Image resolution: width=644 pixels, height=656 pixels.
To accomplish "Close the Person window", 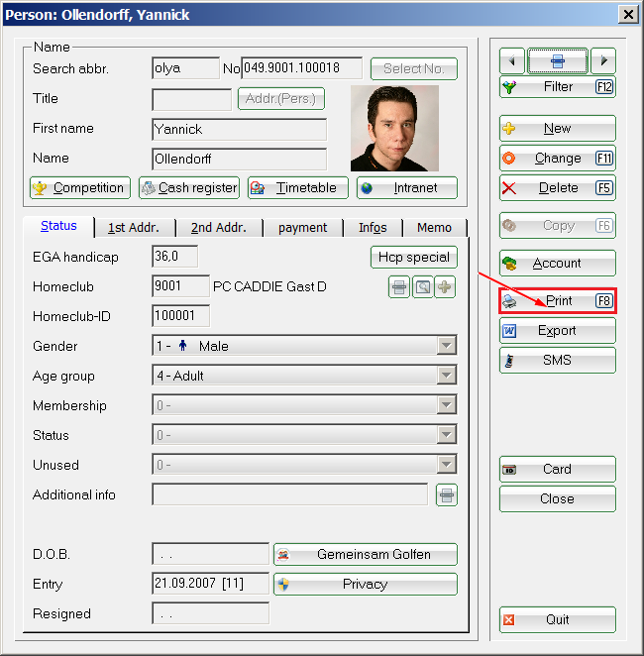I will [628, 15].
